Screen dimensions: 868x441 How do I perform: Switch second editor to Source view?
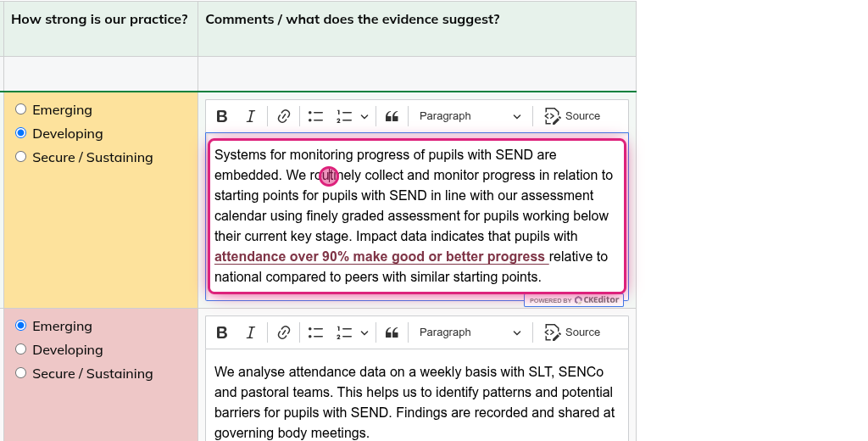pyautogui.click(x=572, y=332)
